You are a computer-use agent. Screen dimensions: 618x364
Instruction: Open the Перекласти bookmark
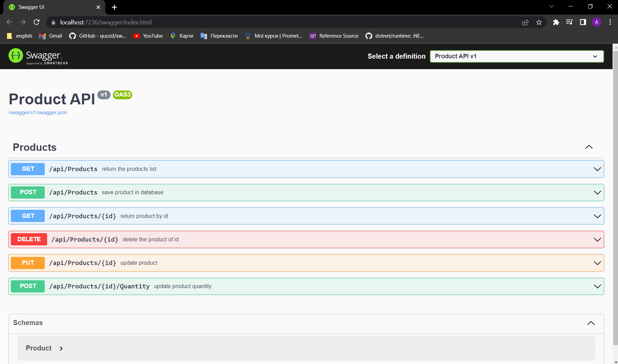pyautogui.click(x=219, y=36)
